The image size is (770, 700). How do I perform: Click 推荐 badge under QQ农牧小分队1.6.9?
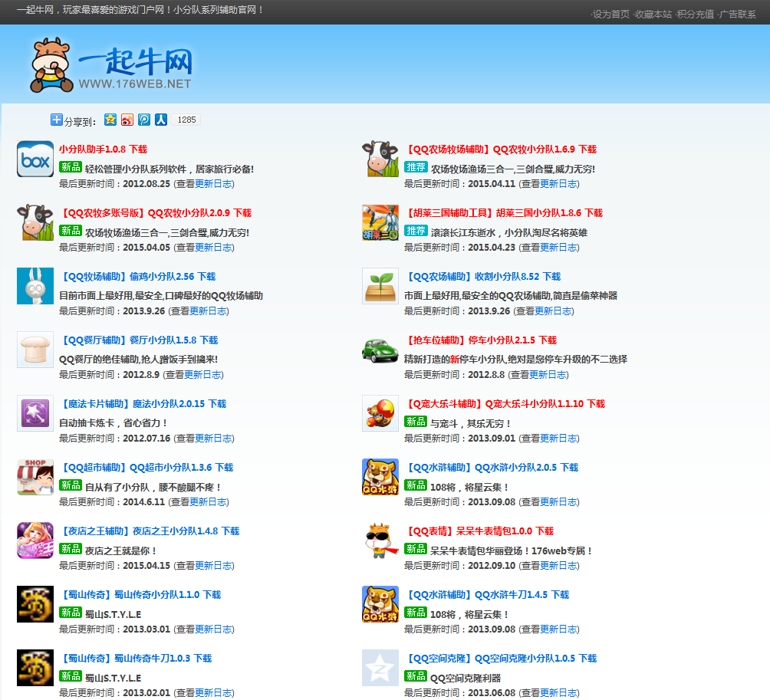click(416, 167)
